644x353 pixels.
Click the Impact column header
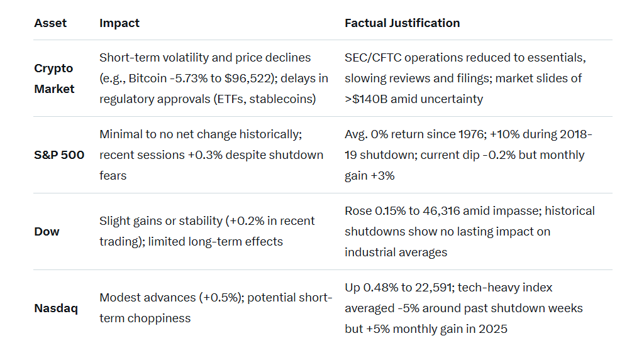(119, 23)
